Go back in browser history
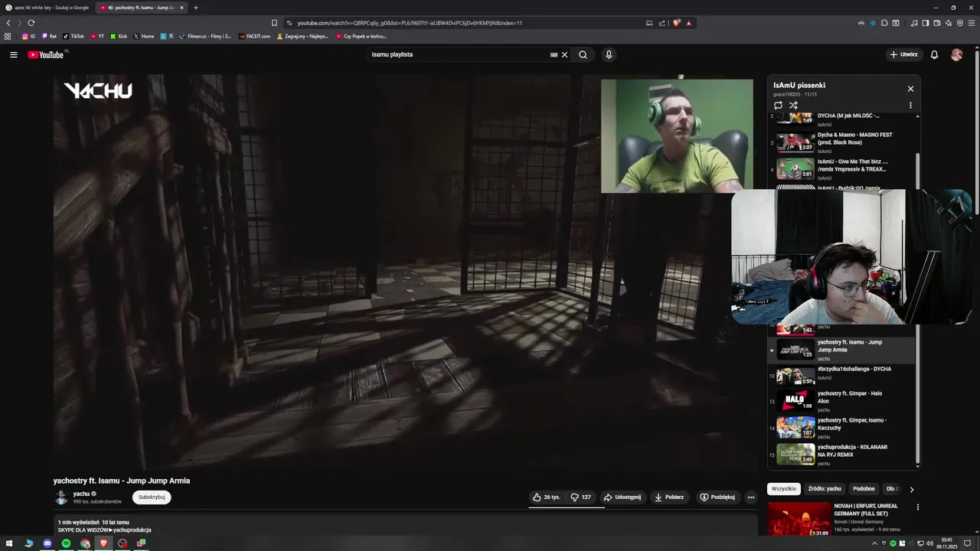The image size is (980, 551). tap(8, 23)
